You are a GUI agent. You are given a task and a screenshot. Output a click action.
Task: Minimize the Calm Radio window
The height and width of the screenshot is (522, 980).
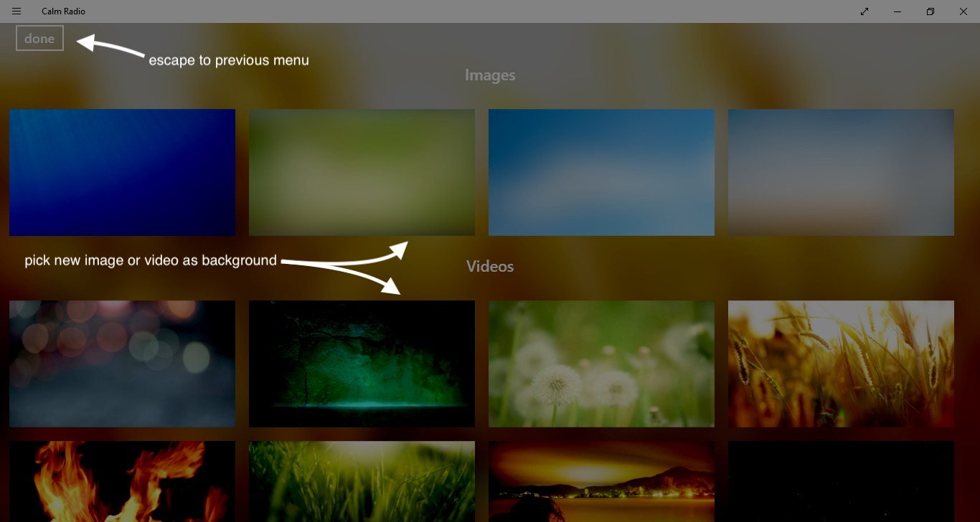tap(897, 11)
